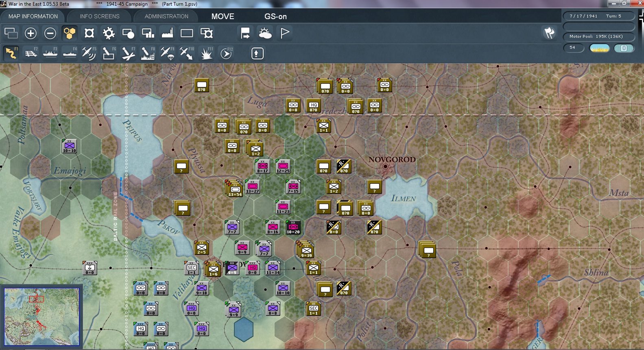
Task: Click the outlined pennant flag icon
Action: tap(284, 33)
